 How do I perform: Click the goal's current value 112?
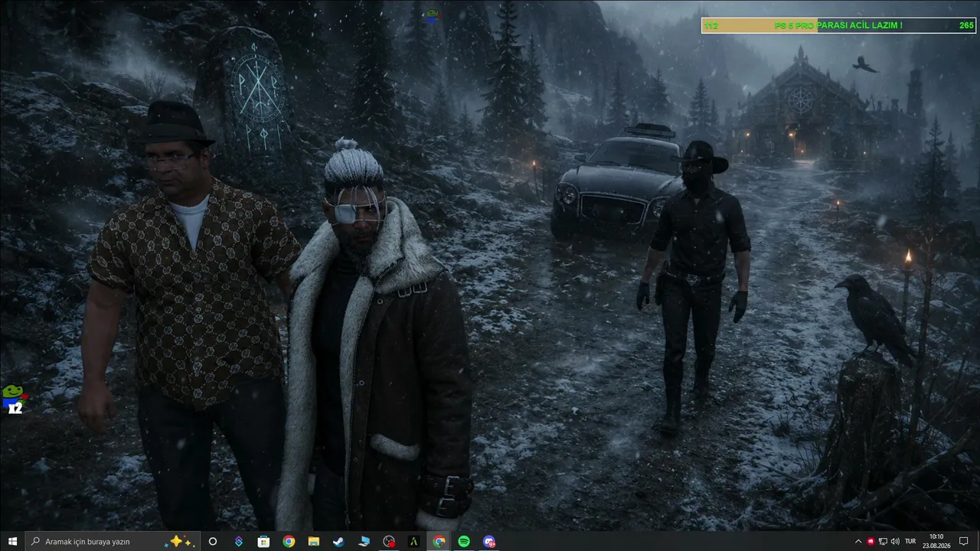tap(711, 26)
